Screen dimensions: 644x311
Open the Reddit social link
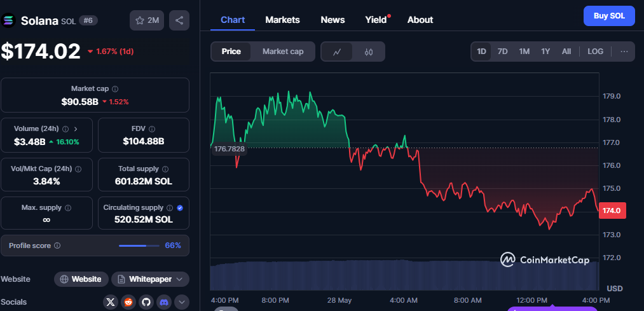128,302
